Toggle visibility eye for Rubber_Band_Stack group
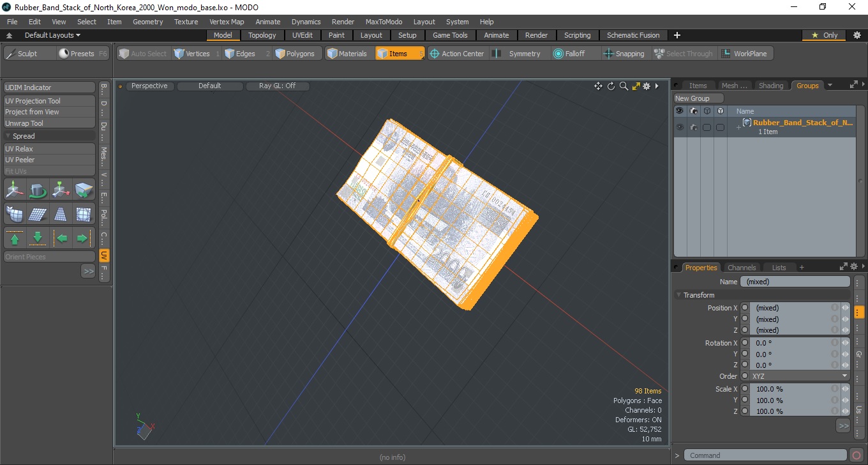 click(x=680, y=127)
